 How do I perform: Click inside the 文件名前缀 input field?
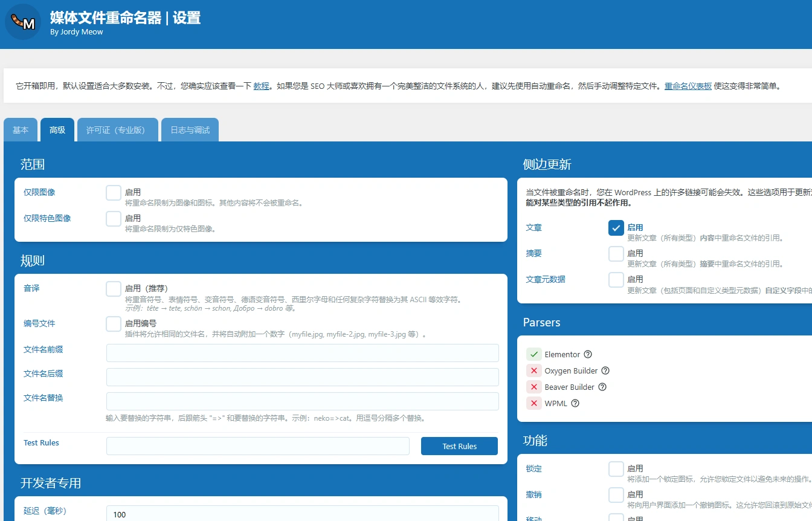(302, 353)
